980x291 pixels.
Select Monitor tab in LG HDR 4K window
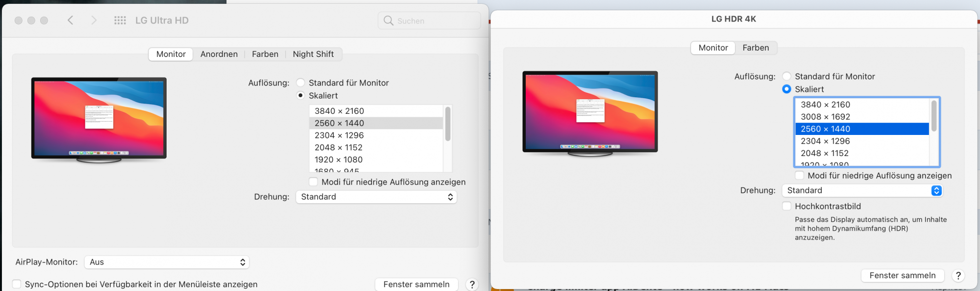click(x=713, y=48)
